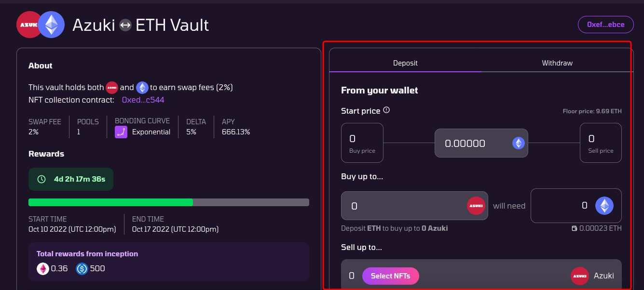Viewport: 644px width, 290px height.
Task: Open the 0xed...c544 contract link
Action: [x=143, y=100]
